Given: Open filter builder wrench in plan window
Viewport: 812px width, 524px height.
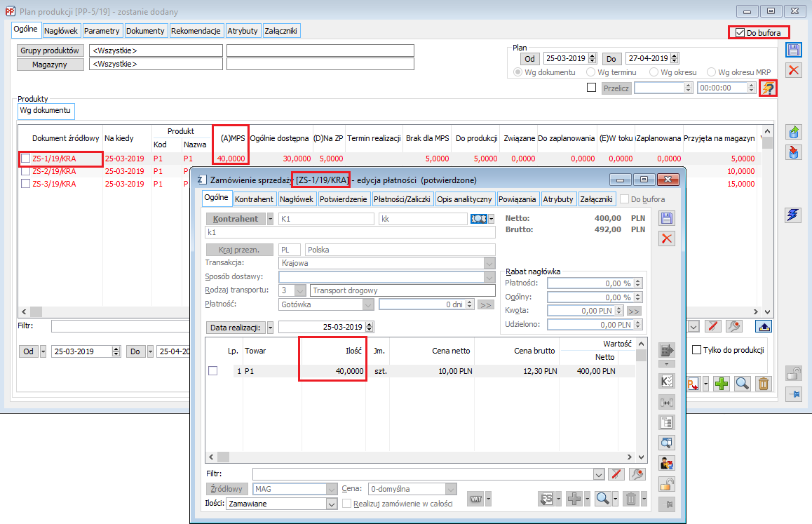Looking at the screenshot, I should pos(733,326).
